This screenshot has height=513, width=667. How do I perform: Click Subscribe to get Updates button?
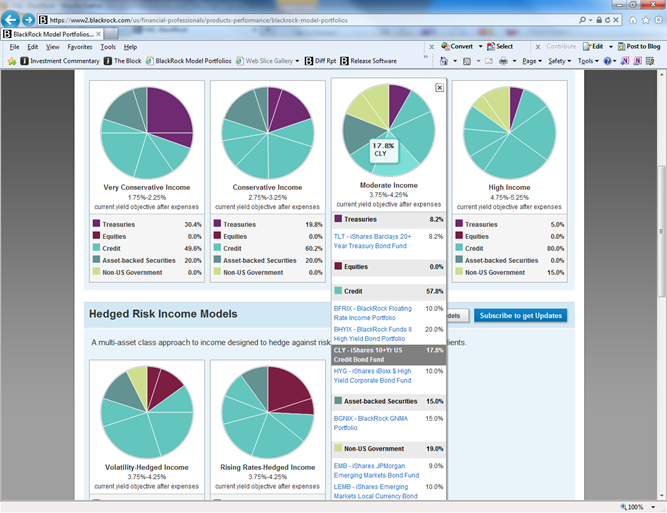pyautogui.click(x=521, y=316)
